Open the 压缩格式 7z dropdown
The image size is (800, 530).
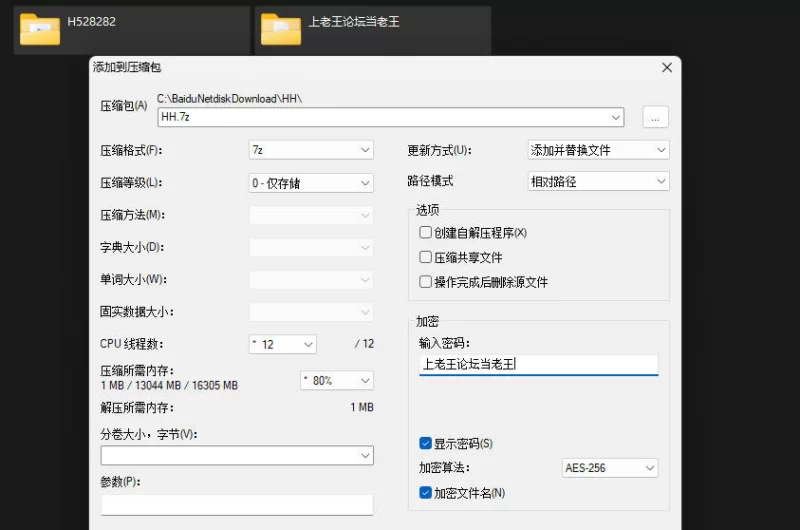coord(311,150)
